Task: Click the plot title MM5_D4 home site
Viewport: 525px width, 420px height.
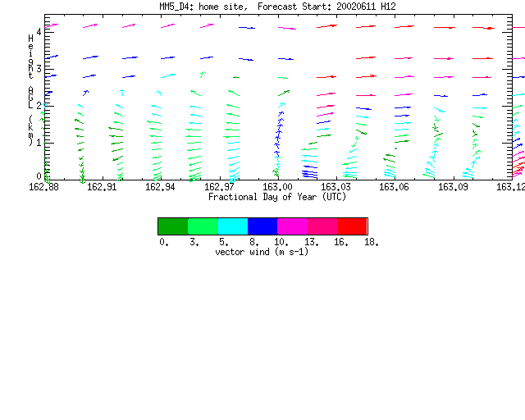Action: (203, 7)
